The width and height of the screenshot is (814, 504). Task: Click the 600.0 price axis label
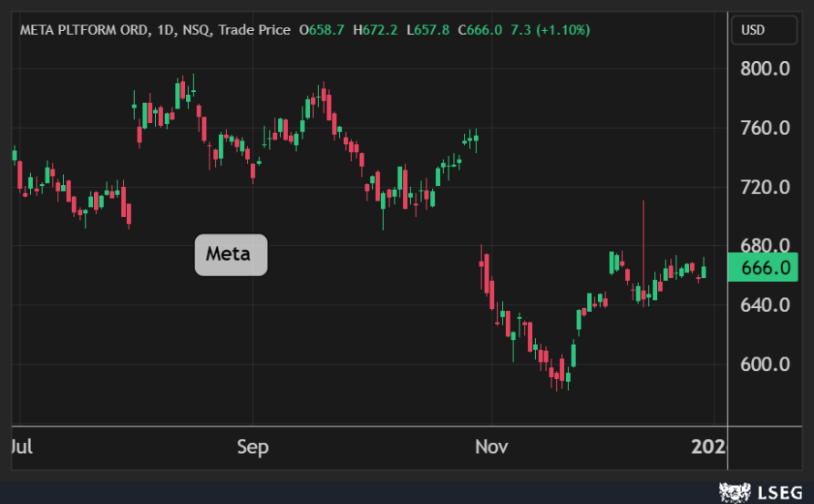(x=764, y=365)
